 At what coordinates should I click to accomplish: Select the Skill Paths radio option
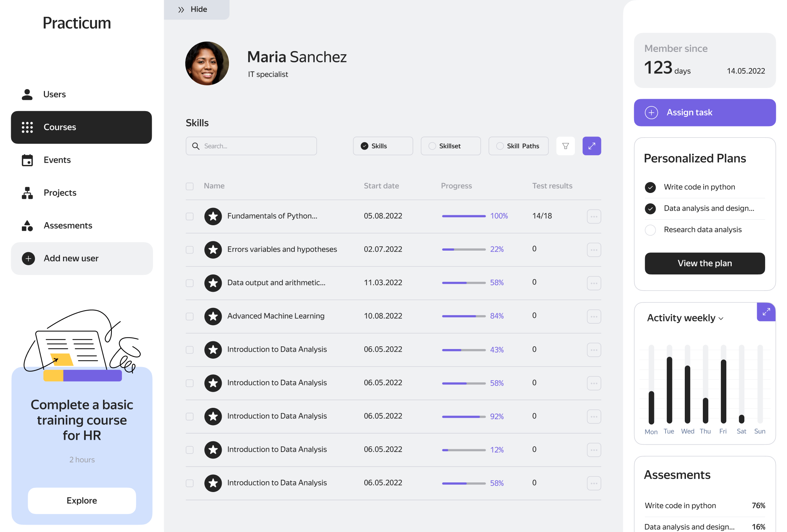coord(500,146)
